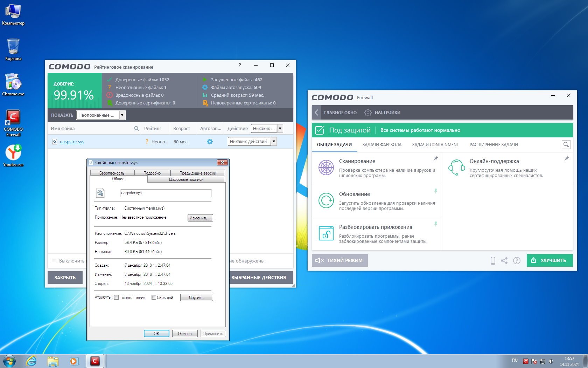588x368 pixels.
Task: Open settings gear in Firewall header
Action: (x=367, y=113)
